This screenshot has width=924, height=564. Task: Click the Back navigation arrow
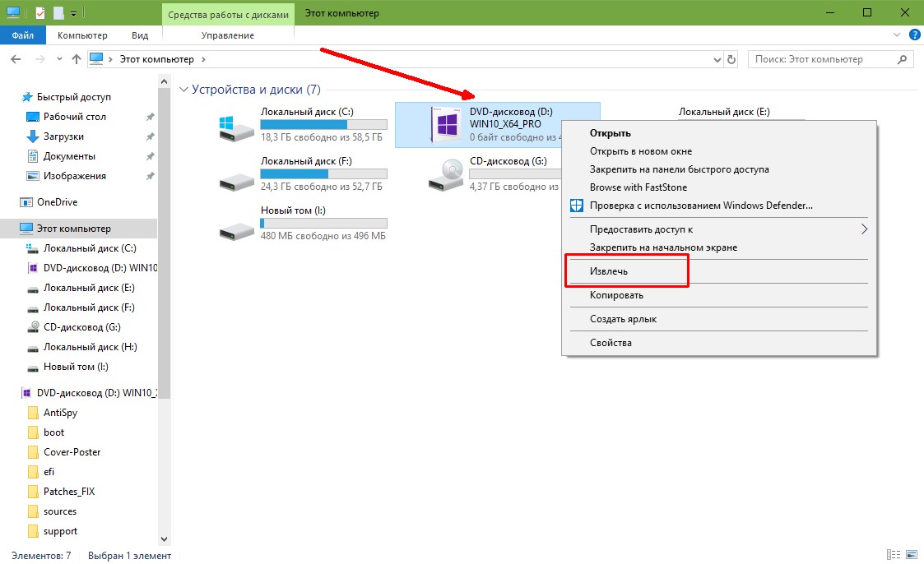[x=16, y=59]
